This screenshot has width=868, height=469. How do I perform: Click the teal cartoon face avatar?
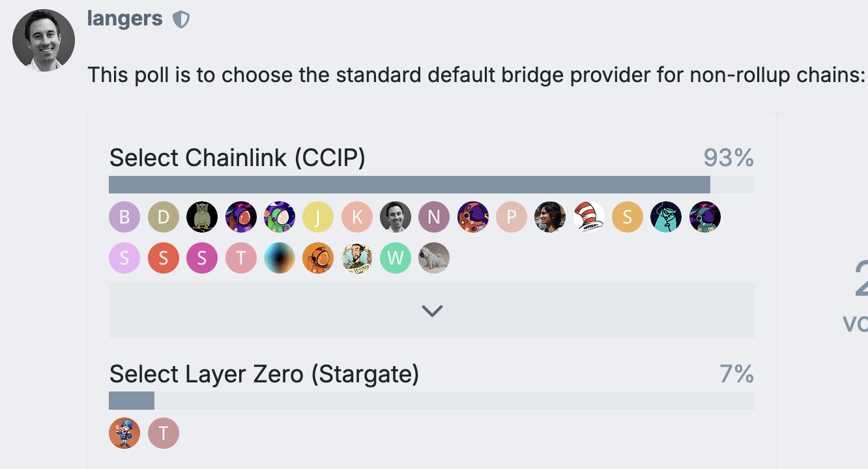[666, 217]
